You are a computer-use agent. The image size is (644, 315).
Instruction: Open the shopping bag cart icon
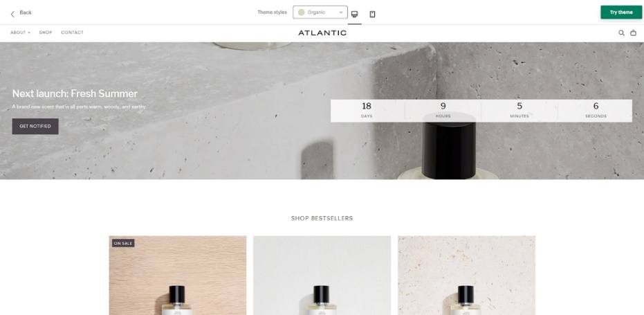(x=634, y=33)
